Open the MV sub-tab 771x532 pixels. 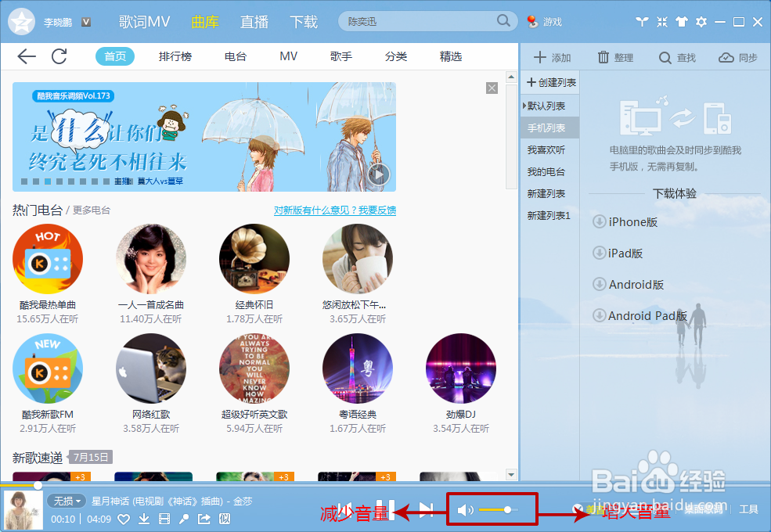point(288,56)
